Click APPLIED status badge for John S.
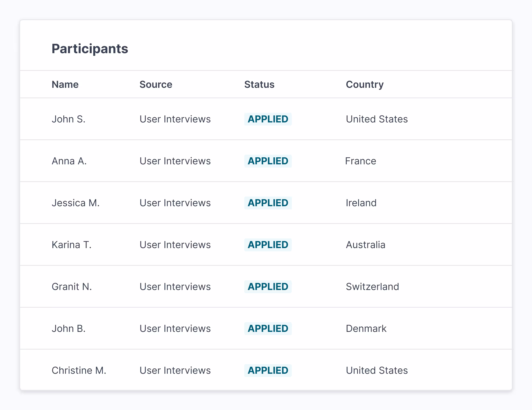Screen dimensions: 532x410 coord(268,119)
